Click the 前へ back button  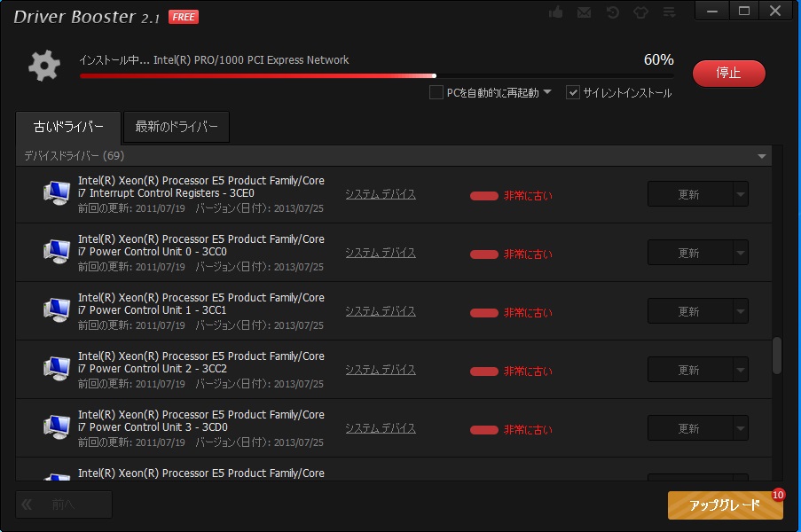coord(64,505)
